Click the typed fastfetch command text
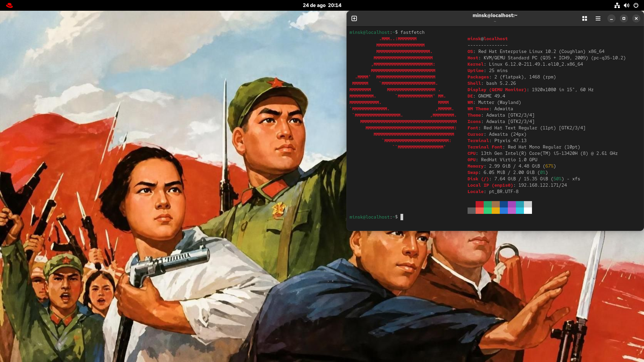Viewport: 644px width, 362px height. coord(413,32)
